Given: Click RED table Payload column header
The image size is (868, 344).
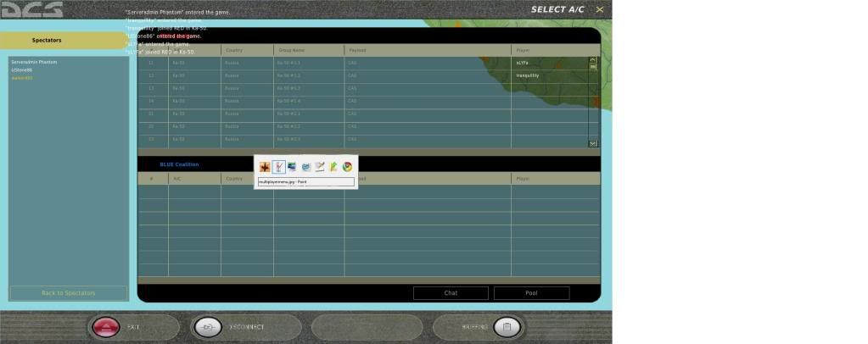Looking at the screenshot, I should click(x=427, y=50).
